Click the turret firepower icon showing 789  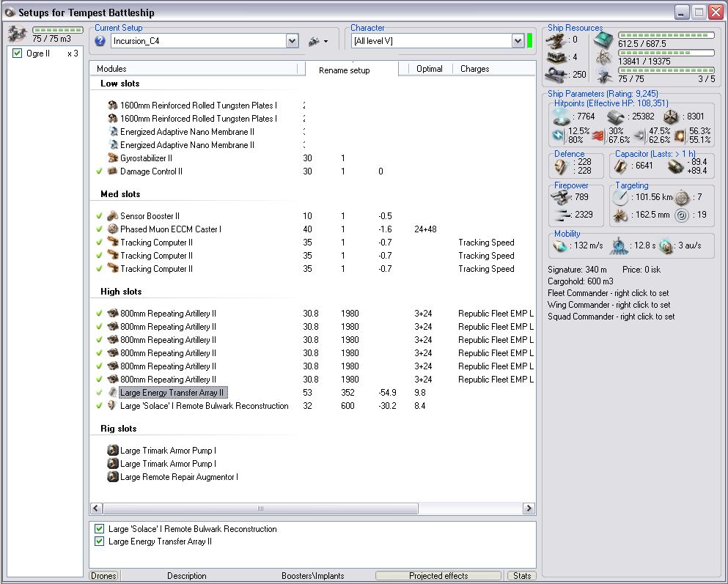click(561, 197)
